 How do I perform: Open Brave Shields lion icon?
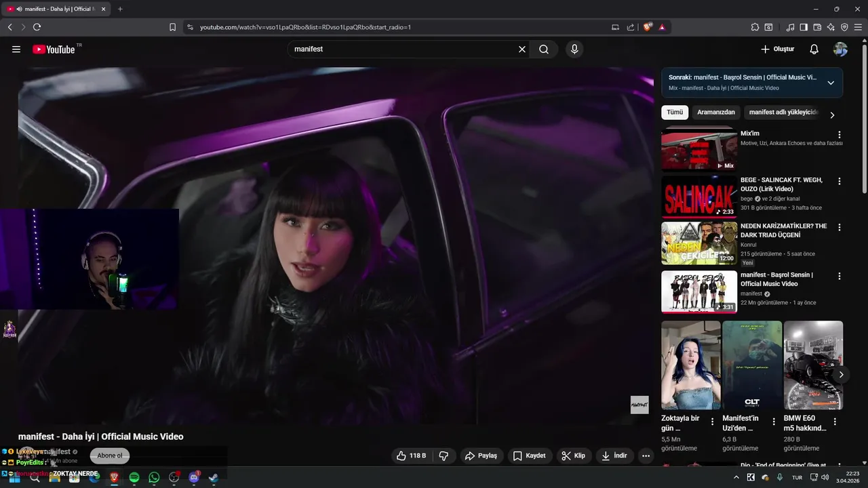[x=648, y=27]
